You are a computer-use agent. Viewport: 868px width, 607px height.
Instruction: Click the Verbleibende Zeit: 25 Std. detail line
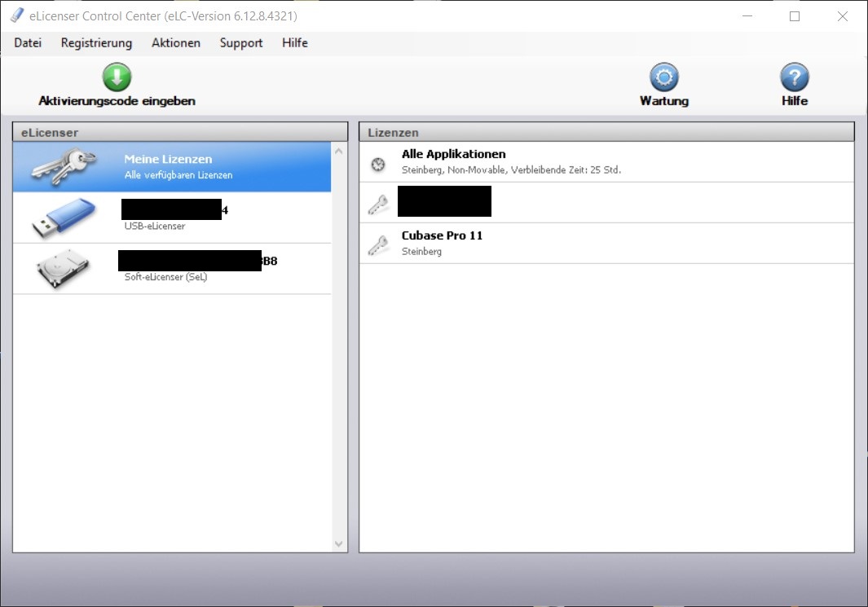(x=512, y=169)
